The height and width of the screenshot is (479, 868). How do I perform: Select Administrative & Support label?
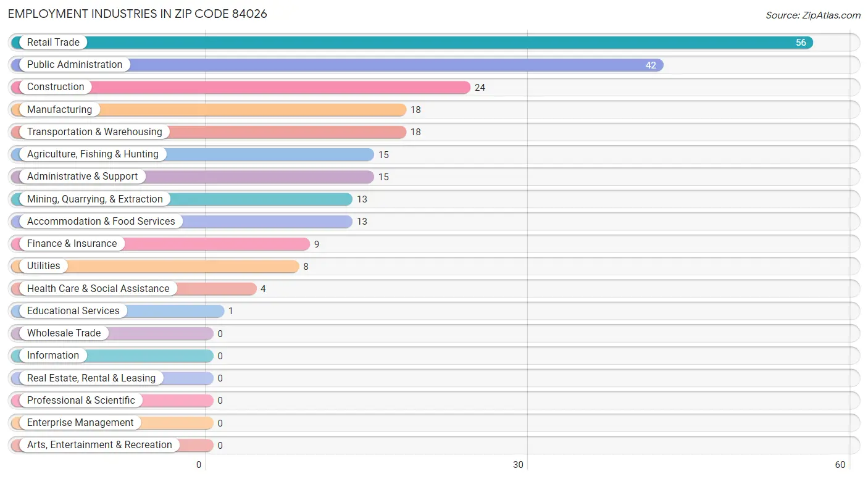83,176
